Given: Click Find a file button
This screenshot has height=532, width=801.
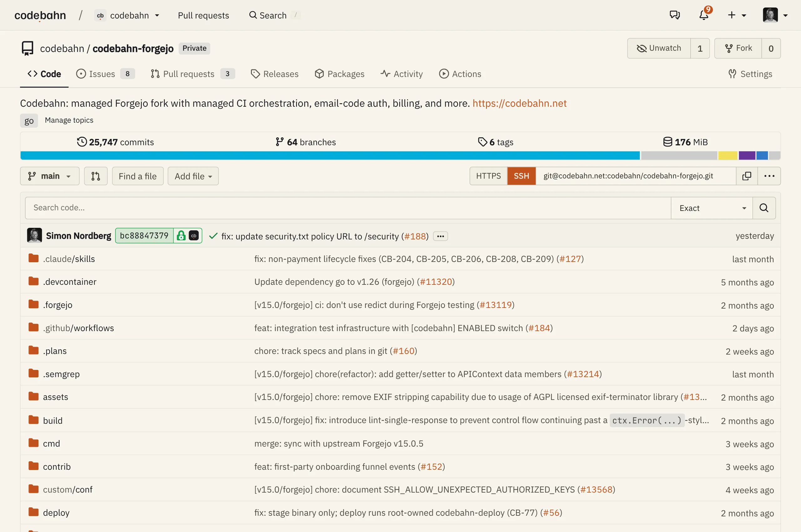Looking at the screenshot, I should [x=138, y=176].
